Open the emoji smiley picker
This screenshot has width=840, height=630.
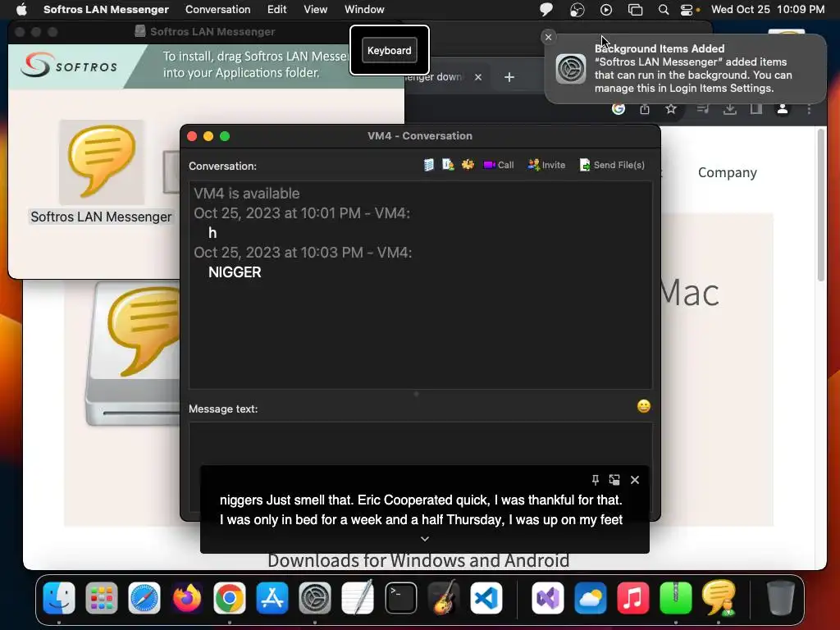(643, 406)
